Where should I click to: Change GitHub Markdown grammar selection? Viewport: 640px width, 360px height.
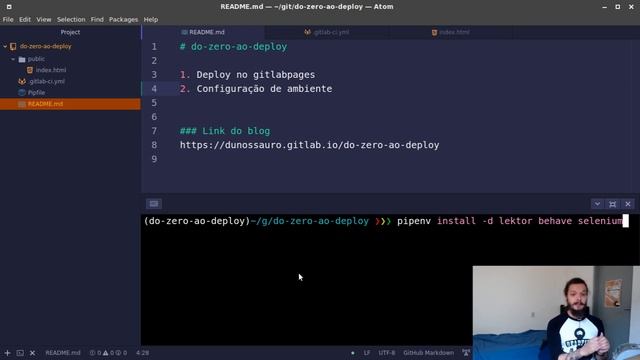click(x=429, y=353)
